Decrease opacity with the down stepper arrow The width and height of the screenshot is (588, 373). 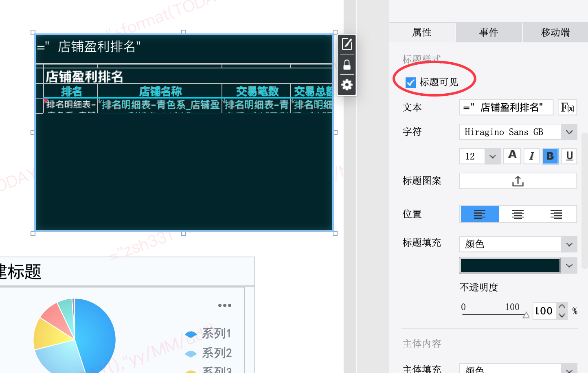[x=562, y=315]
